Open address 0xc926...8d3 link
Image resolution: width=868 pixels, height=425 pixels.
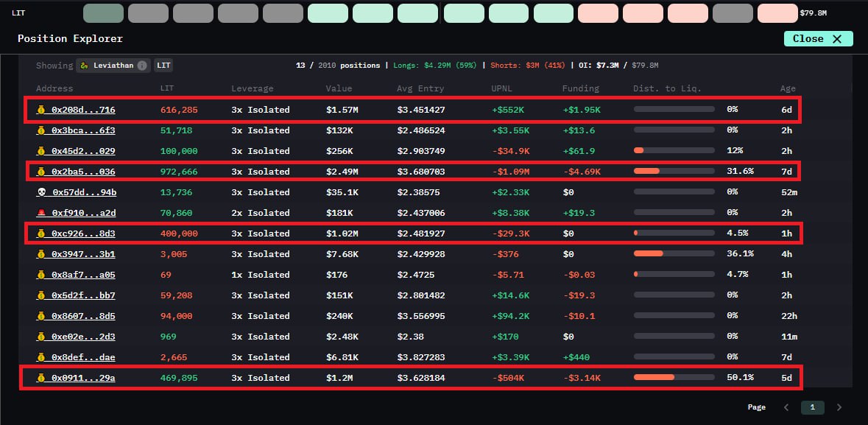[x=82, y=233]
